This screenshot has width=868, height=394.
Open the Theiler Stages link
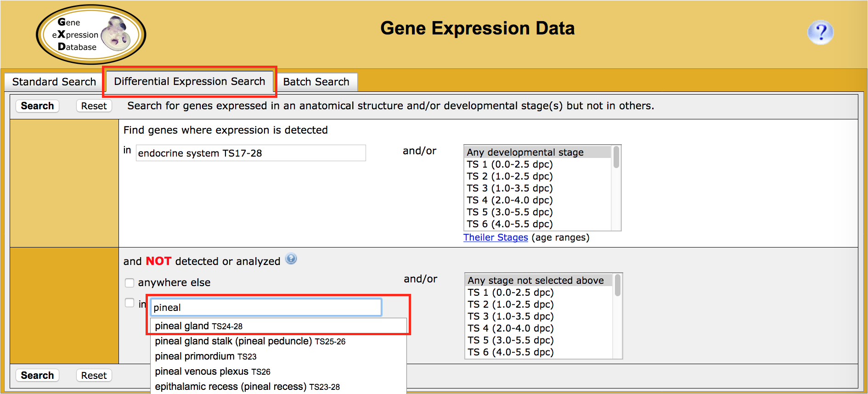496,237
